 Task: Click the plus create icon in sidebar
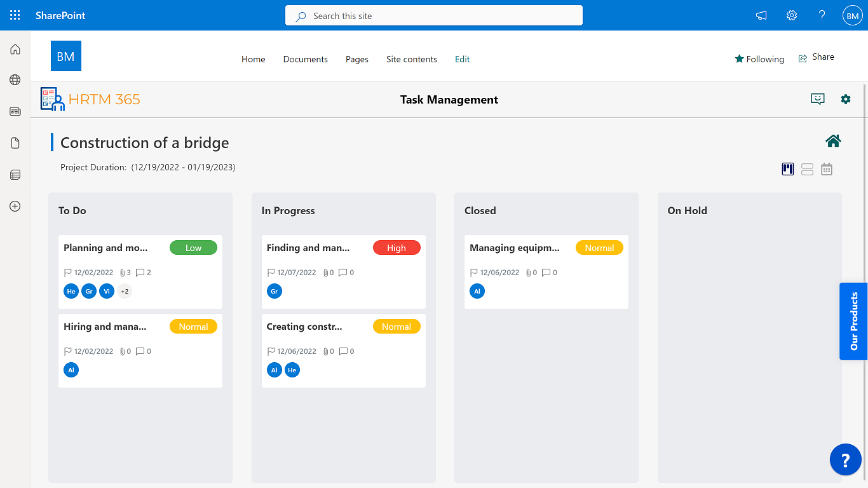[x=15, y=206]
